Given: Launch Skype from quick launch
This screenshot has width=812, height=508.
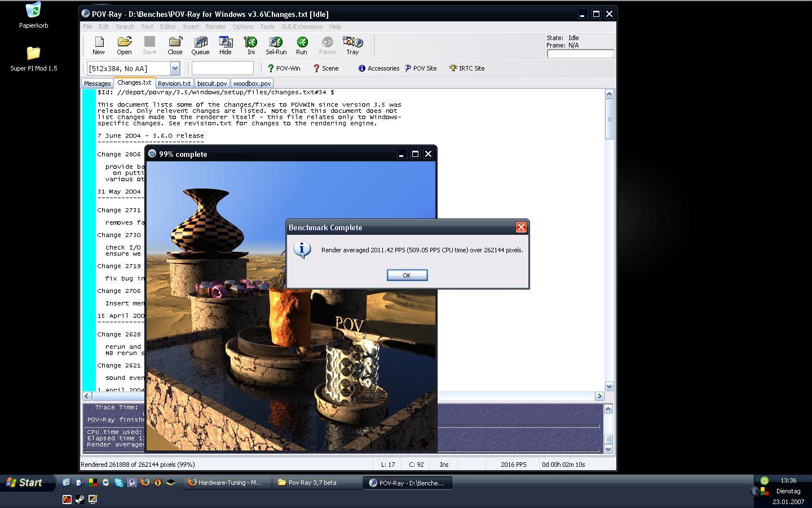Looking at the screenshot, I should pos(118,483).
